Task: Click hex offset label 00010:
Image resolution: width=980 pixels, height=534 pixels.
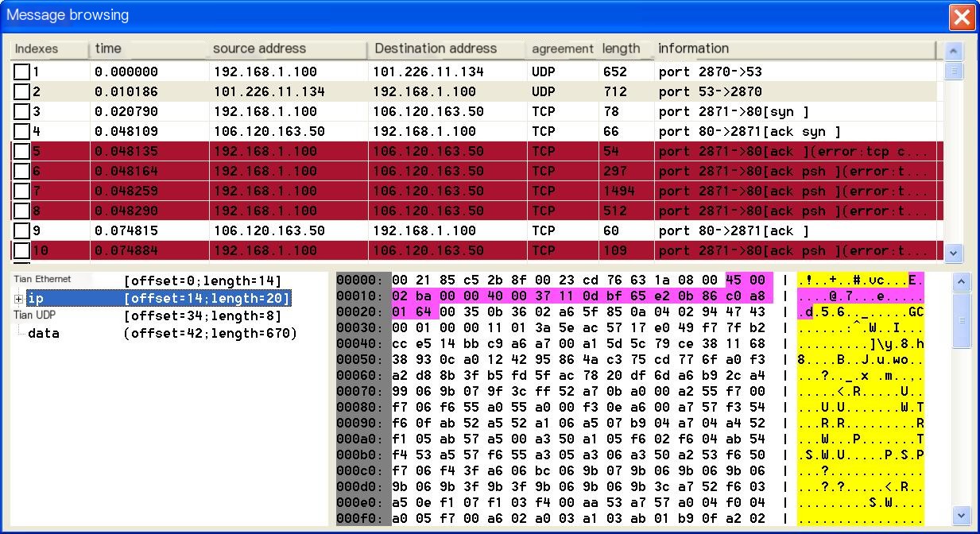Action: click(360, 296)
